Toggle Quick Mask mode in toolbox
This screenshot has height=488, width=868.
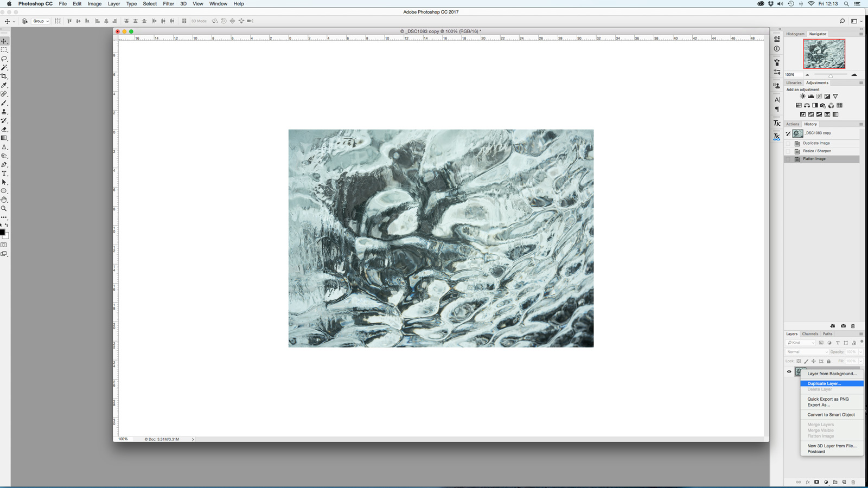(4, 245)
